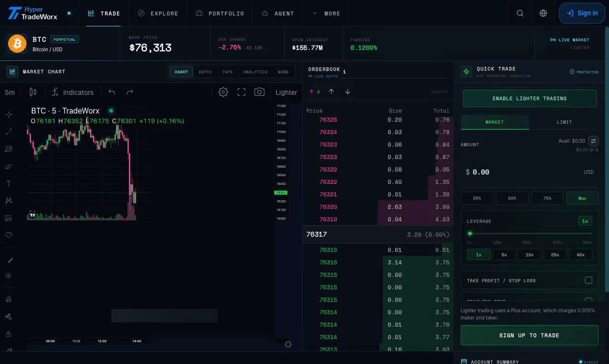Select the trend line drawing tool
The height and width of the screenshot is (364, 609).
pyautogui.click(x=9, y=132)
